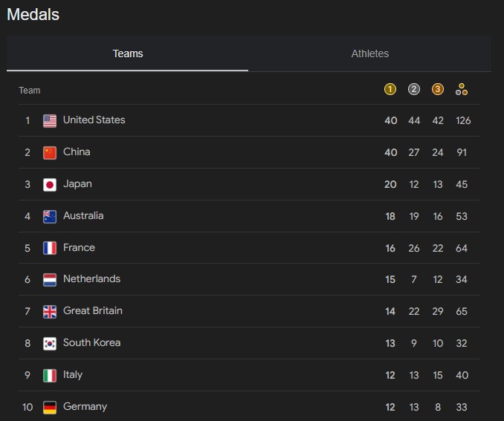
Task: Click the Japan flag icon
Action: 50,185
